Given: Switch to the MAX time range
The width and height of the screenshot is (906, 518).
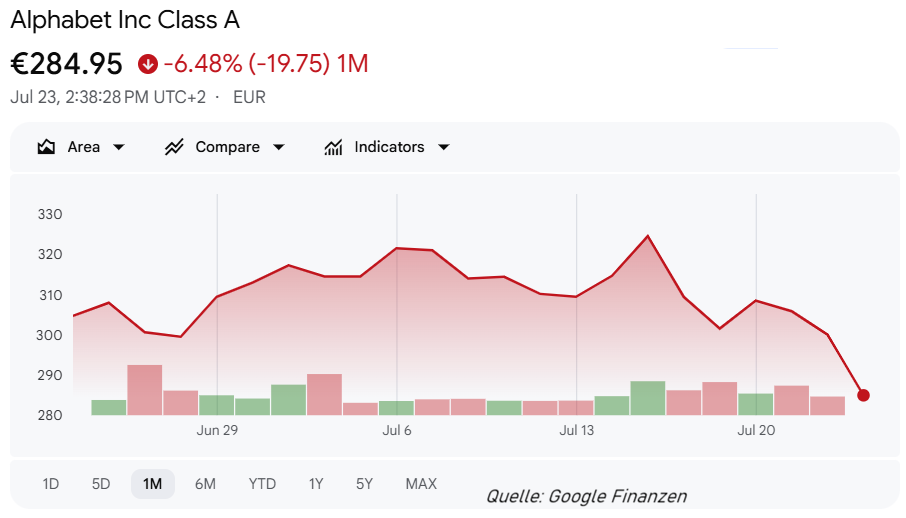Looking at the screenshot, I should [421, 484].
